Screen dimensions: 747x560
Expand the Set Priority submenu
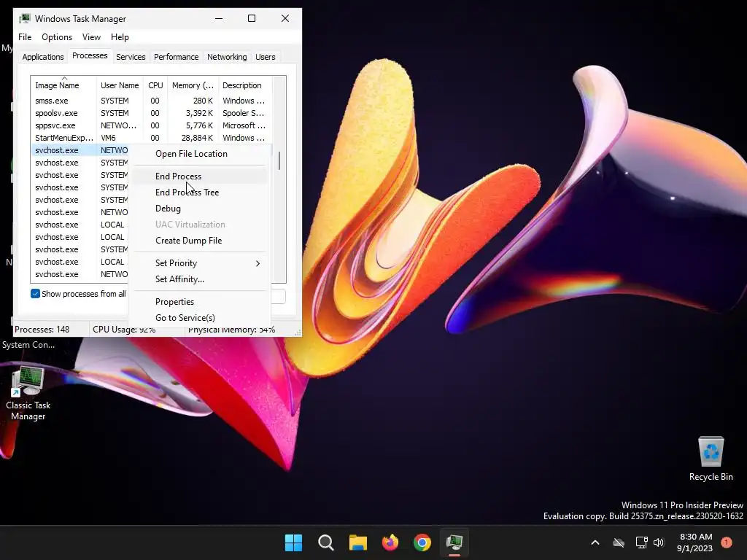[200, 263]
